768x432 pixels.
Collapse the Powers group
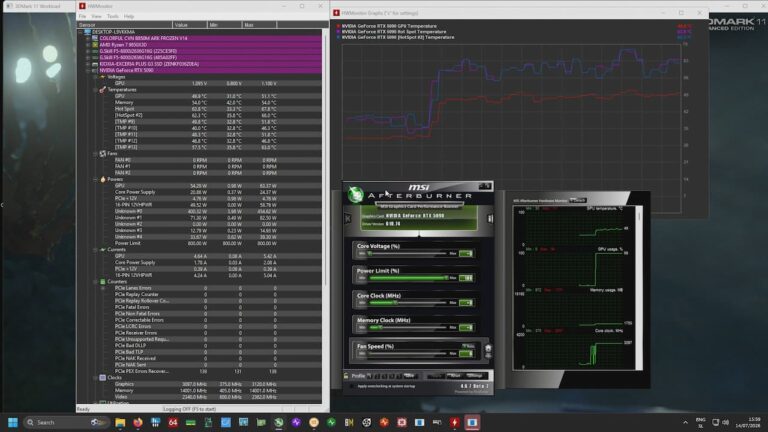tap(96, 179)
